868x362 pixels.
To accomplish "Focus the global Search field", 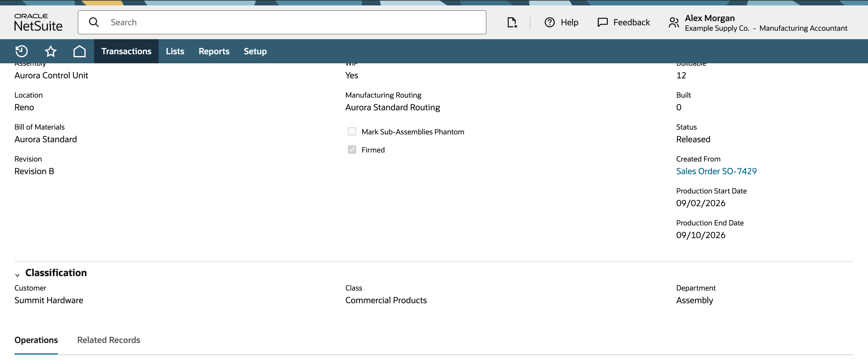I will coord(282,22).
